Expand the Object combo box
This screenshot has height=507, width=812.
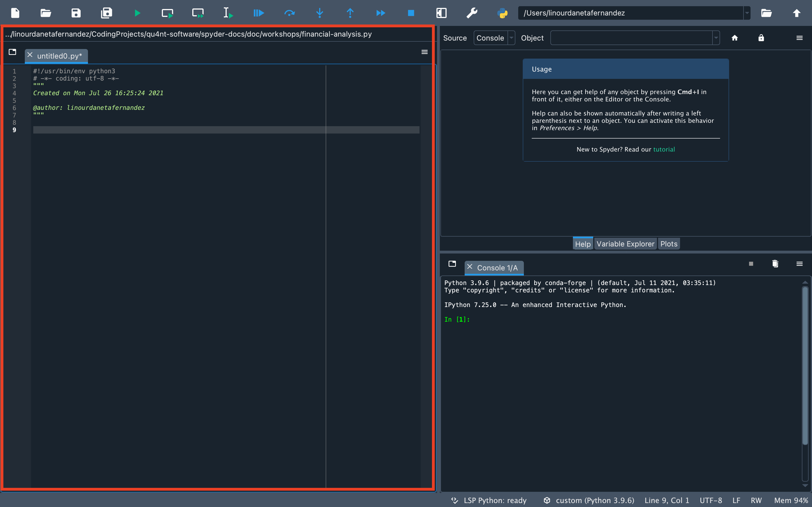point(715,37)
